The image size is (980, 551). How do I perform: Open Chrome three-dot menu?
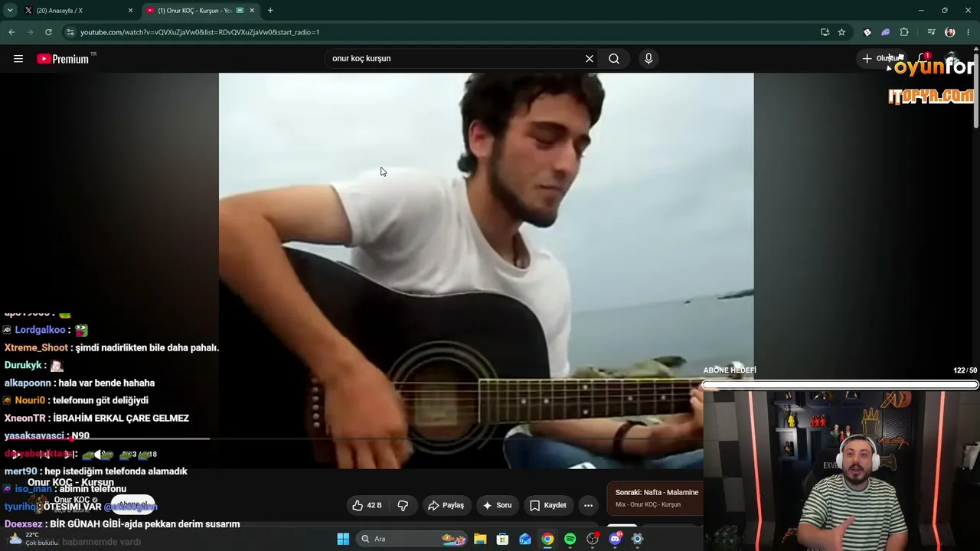(969, 32)
